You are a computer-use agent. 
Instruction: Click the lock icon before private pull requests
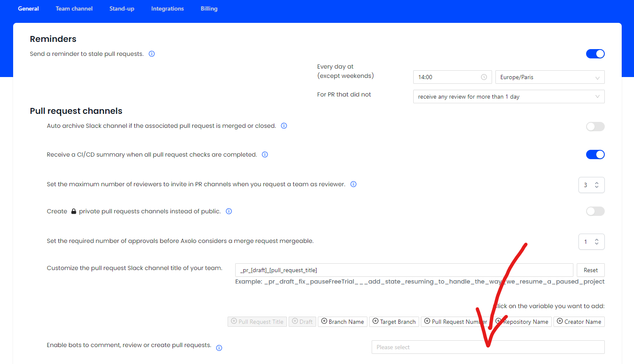74,211
